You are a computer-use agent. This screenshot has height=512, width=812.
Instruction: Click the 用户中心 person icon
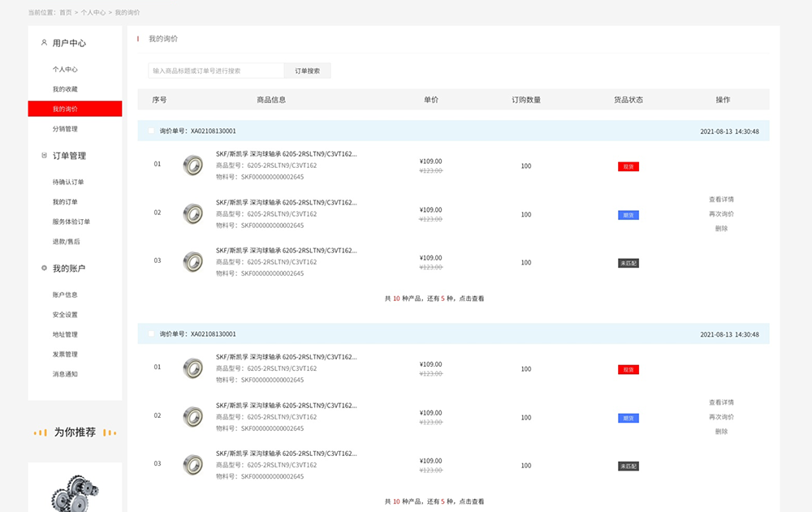point(44,42)
